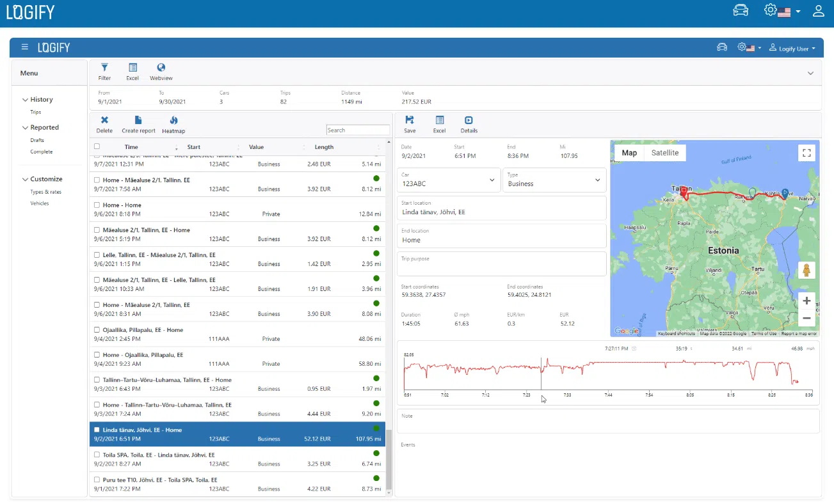Click the Create report icon
The width and height of the screenshot is (834, 504).
click(138, 123)
